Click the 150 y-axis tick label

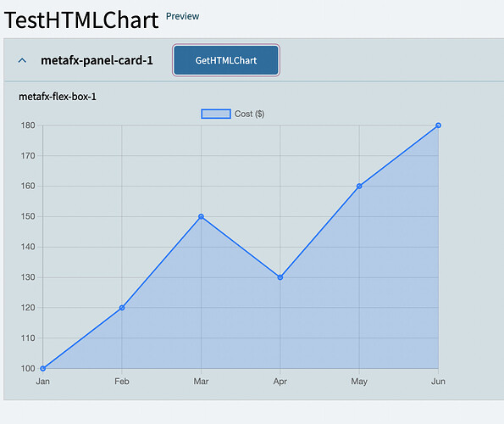(28, 216)
